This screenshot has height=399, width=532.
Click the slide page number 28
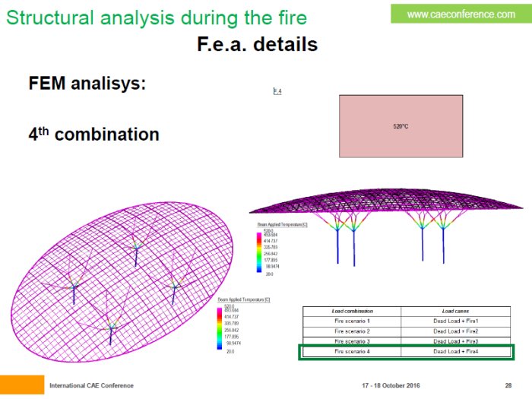pyautogui.click(x=508, y=385)
